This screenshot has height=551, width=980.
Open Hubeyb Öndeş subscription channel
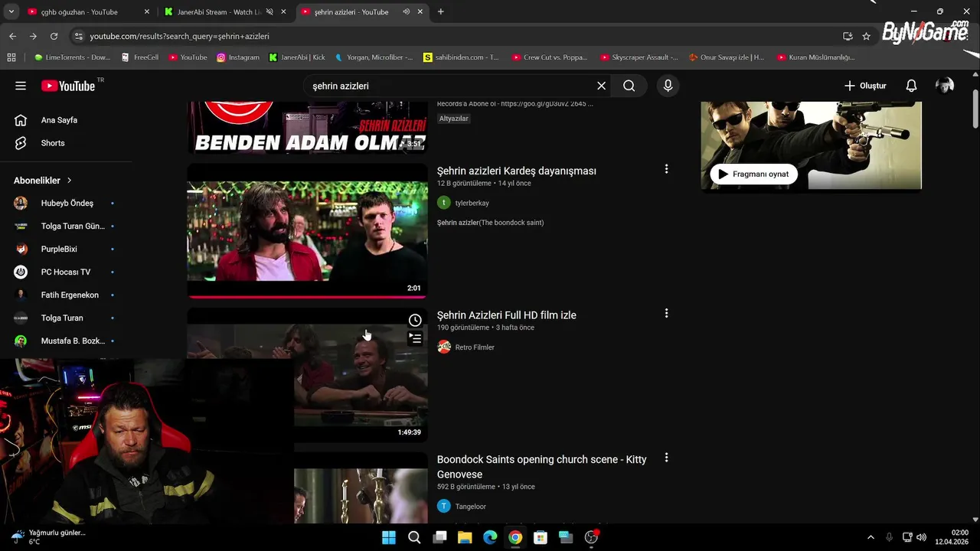pyautogui.click(x=66, y=203)
